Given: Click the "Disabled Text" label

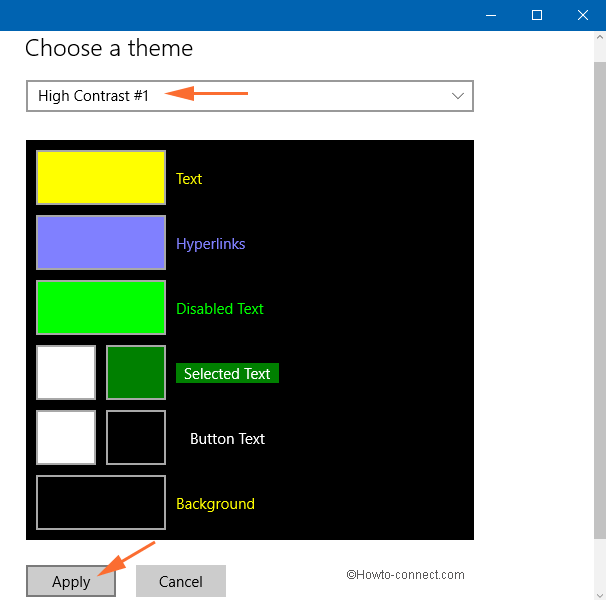Looking at the screenshot, I should [220, 309].
